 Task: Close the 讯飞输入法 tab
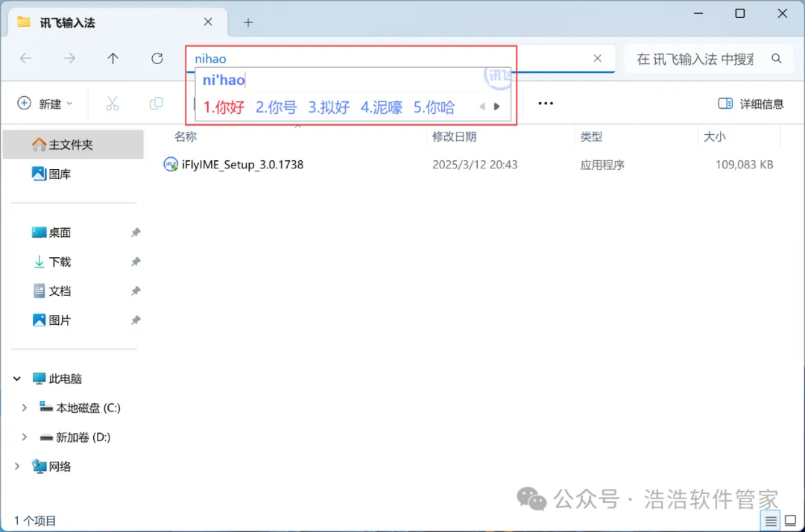[x=208, y=22]
